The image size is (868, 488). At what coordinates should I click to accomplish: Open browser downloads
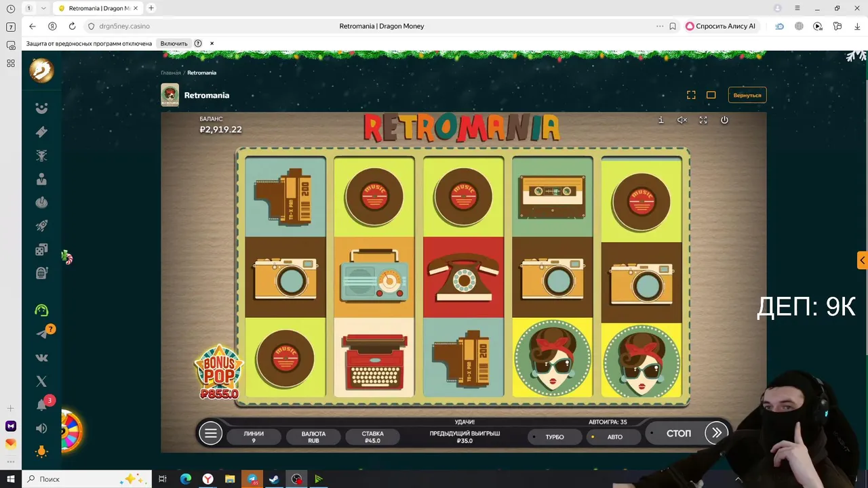857,26
